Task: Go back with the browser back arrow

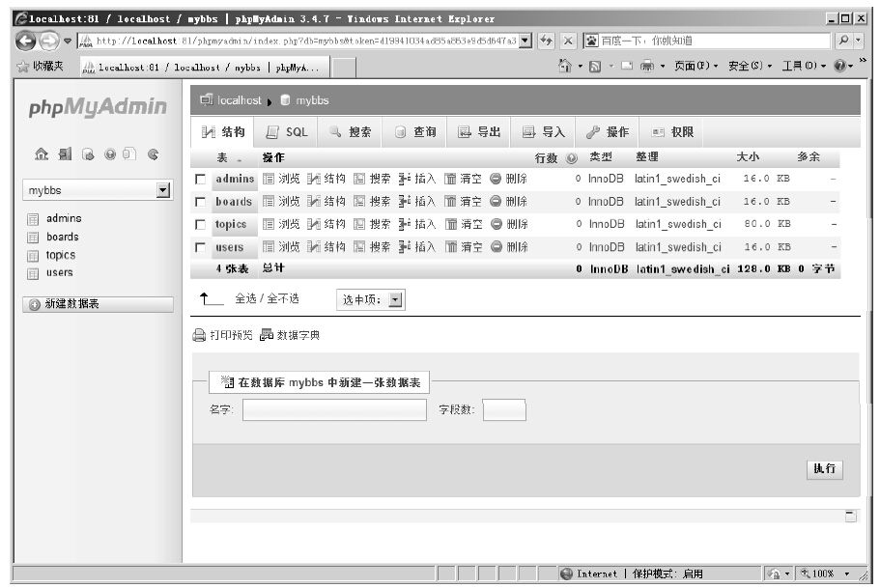Action: [25, 41]
